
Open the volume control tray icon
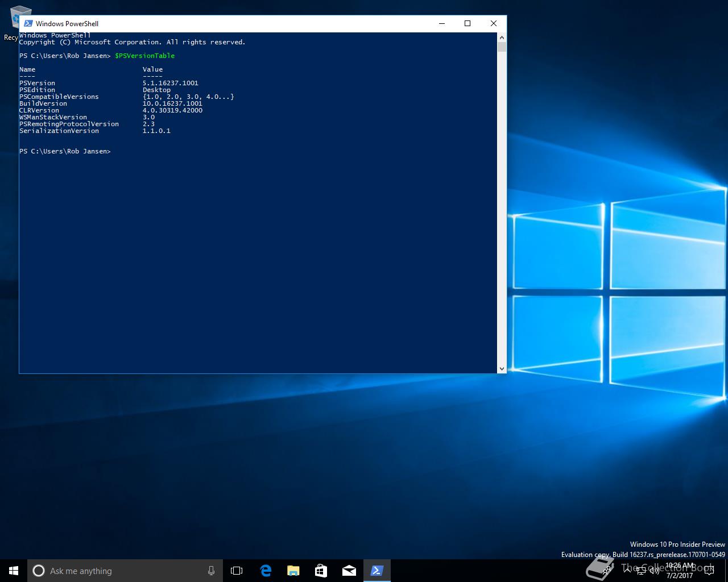coord(655,571)
